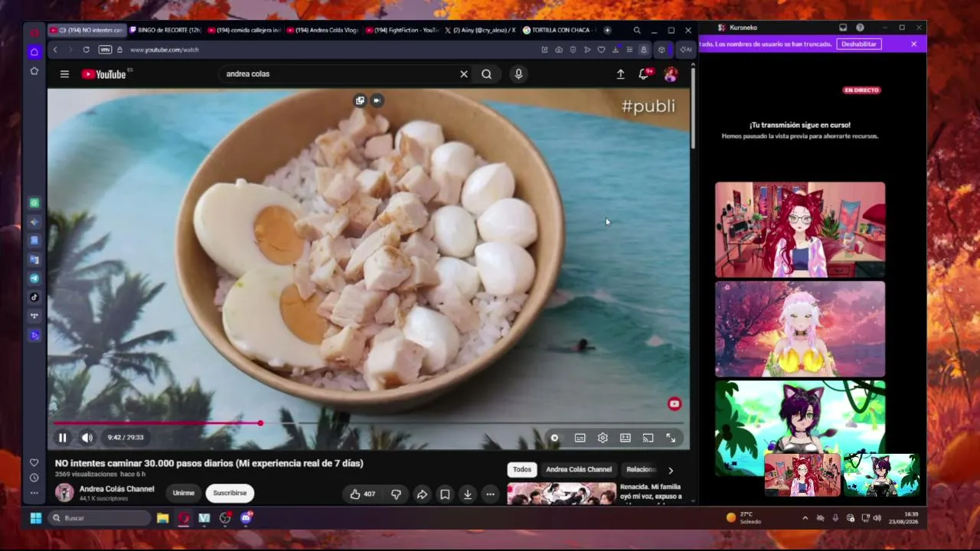Screen dimensions: 980x551
Task: Download the video with the download icon
Action: 467,494
